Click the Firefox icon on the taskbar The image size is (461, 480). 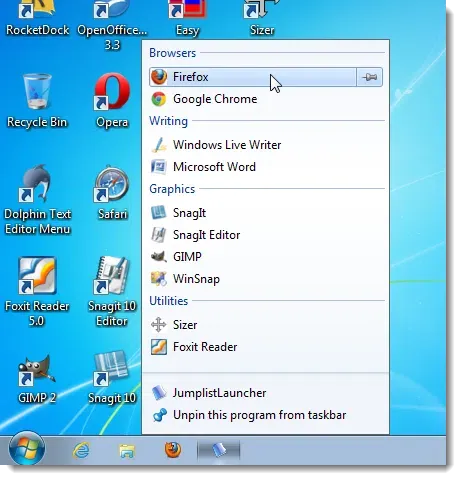coord(173,450)
